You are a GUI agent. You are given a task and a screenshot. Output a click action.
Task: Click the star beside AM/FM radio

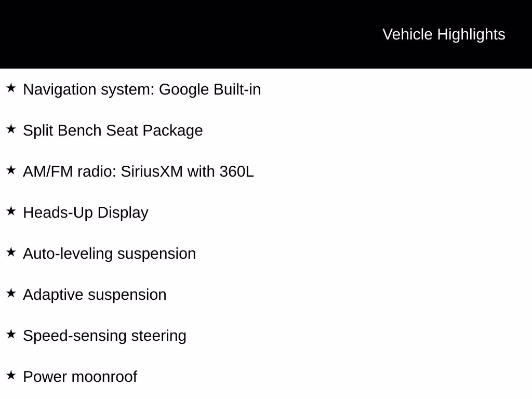coord(11,170)
